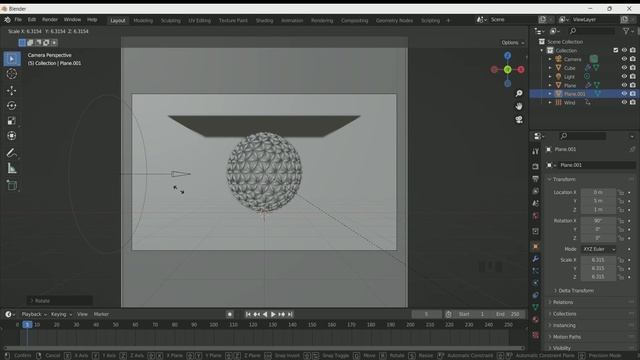Open the Tool properties tab

(536, 151)
